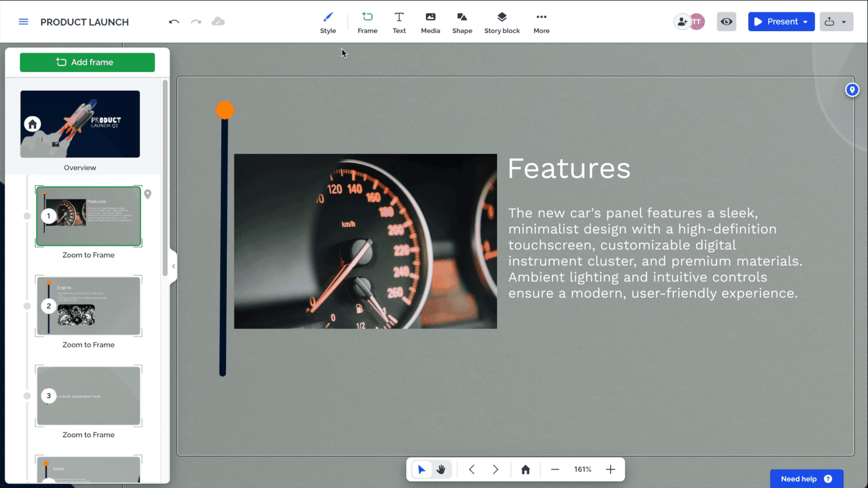Open the Story block tool
Screen dimensions: 868x488
(501, 23)
